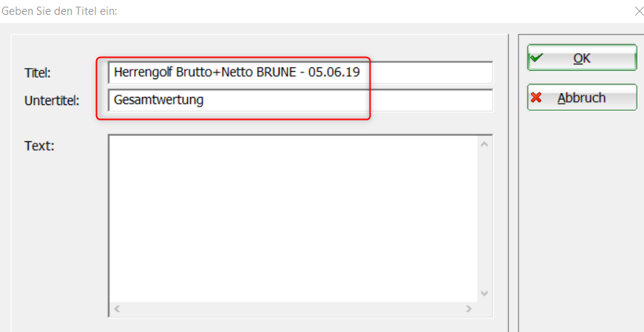The width and height of the screenshot is (644, 332).
Task: Focus the Titel input field
Action: coord(429,72)
